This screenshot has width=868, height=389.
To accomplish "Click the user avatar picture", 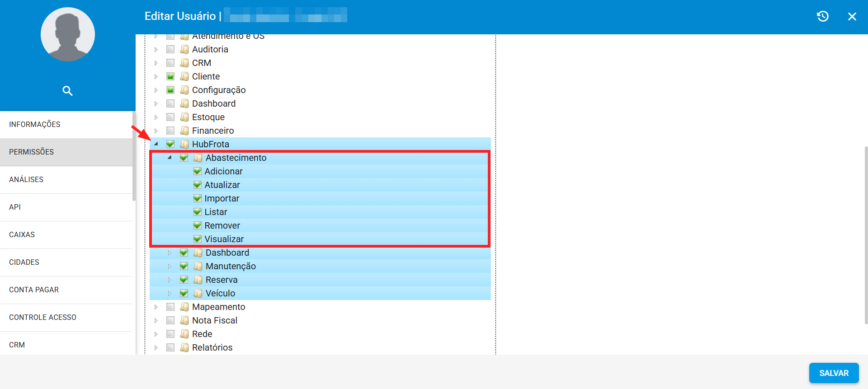I will point(68,34).
